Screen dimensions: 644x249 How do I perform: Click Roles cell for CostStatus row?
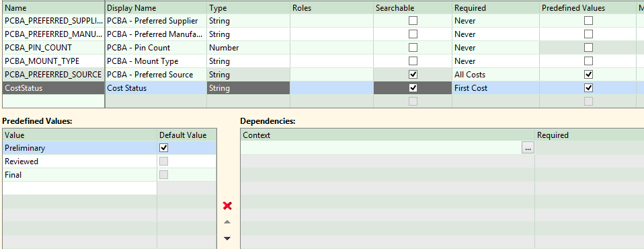click(331, 88)
